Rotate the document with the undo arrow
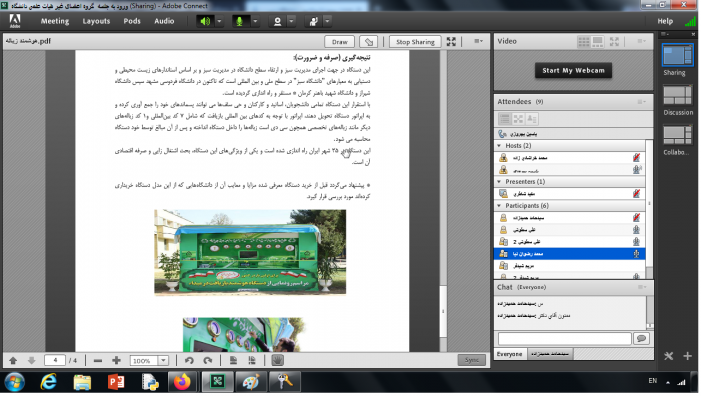The height and width of the screenshot is (396, 701). tap(189, 360)
